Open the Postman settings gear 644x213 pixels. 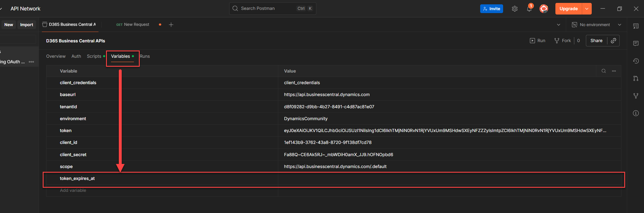click(x=514, y=9)
